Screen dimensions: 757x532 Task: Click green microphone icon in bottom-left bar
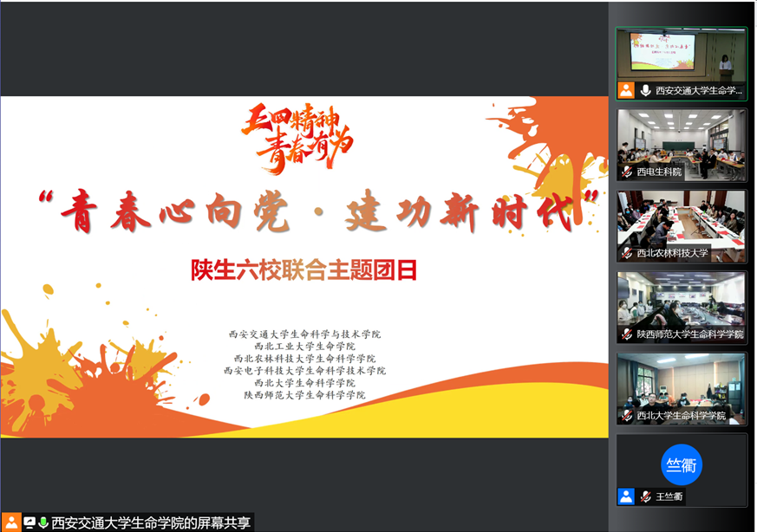coord(43,522)
